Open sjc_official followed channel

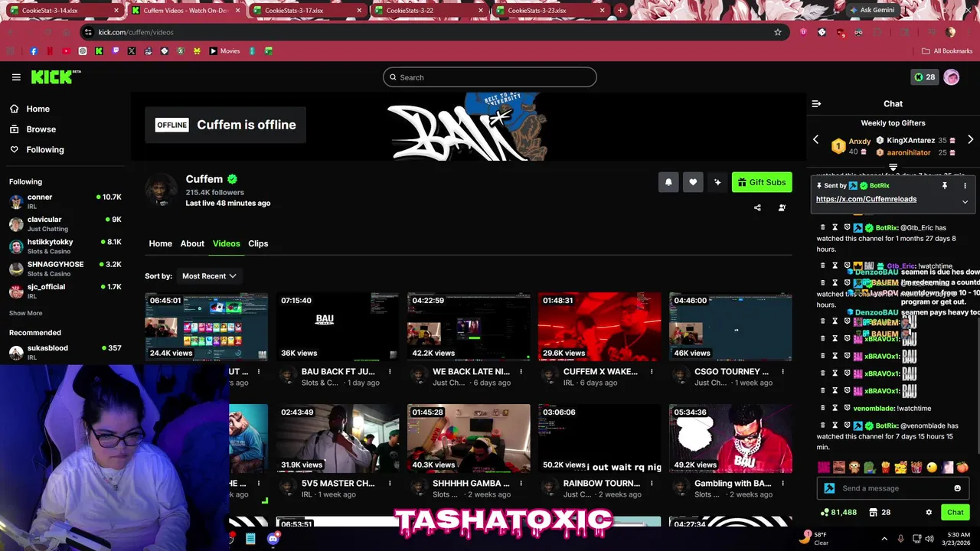tap(65, 291)
